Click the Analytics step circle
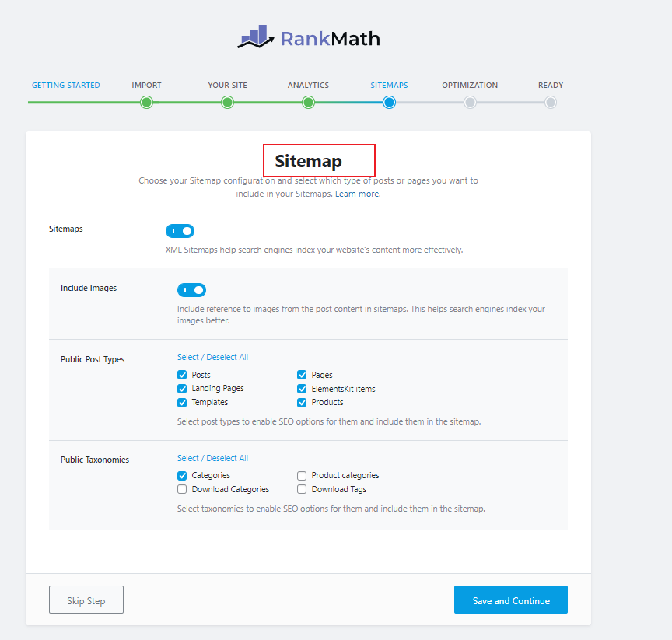Screen dimensions: 672x640 (x=308, y=102)
